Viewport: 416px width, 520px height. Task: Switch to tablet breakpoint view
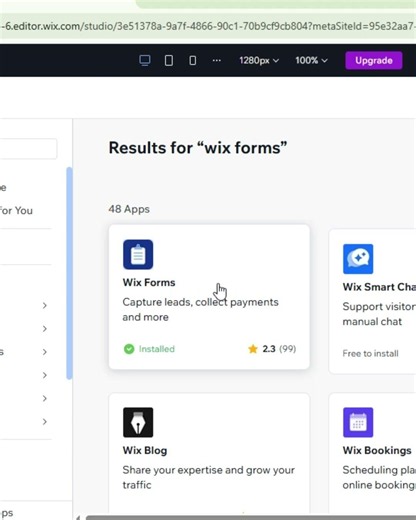pyautogui.click(x=169, y=60)
